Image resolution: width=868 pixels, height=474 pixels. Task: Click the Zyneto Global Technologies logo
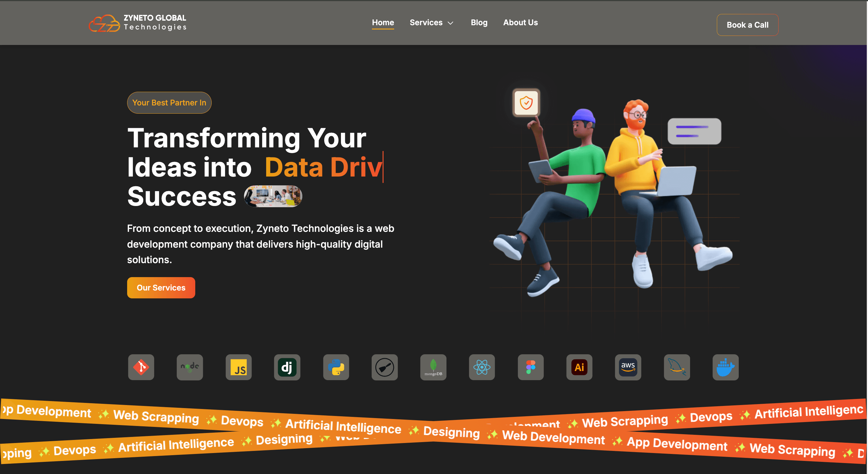click(x=137, y=22)
